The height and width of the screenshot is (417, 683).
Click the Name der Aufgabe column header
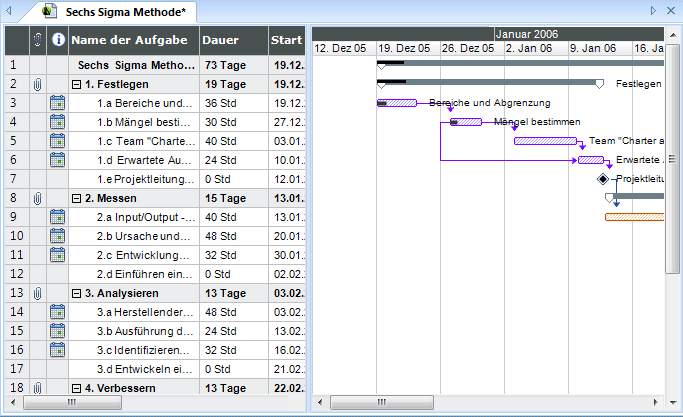point(134,40)
